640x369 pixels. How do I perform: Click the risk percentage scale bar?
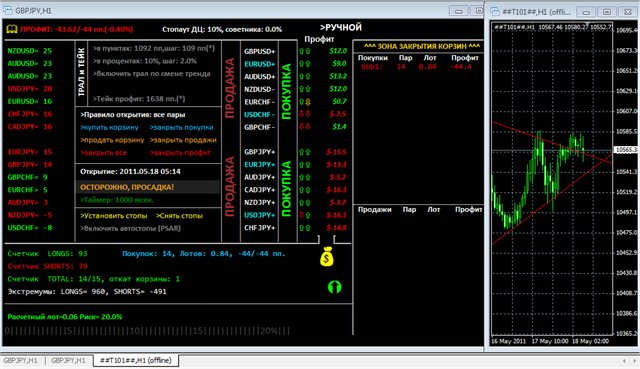147,331
